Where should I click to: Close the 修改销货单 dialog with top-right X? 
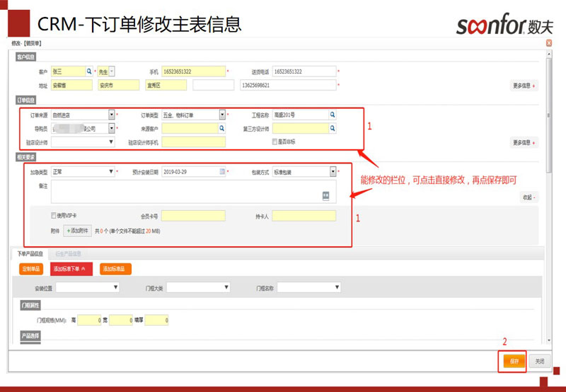(x=548, y=43)
